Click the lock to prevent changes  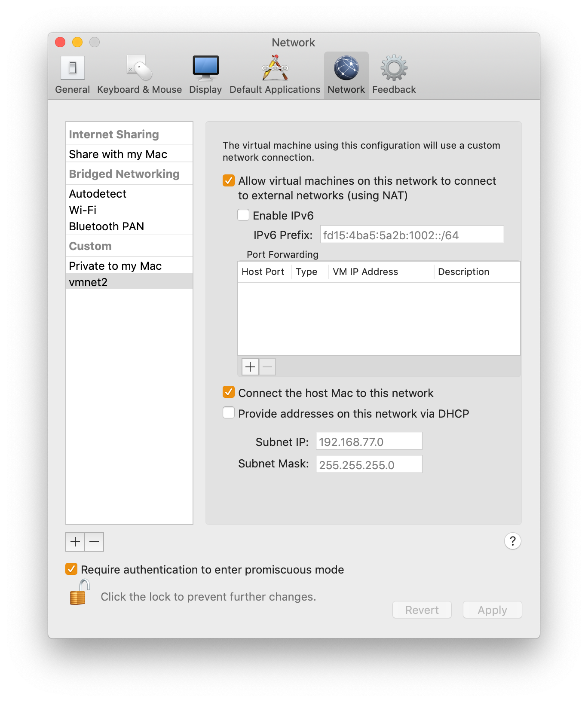(79, 592)
